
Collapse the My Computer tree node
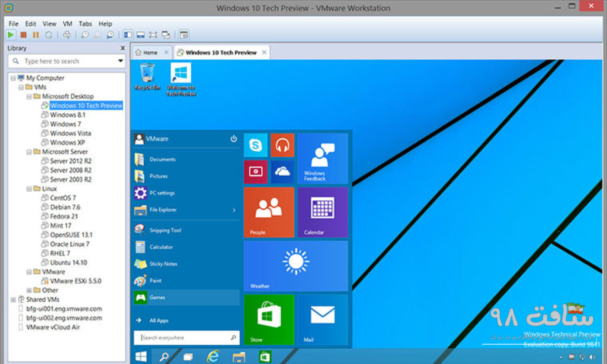click(13, 78)
